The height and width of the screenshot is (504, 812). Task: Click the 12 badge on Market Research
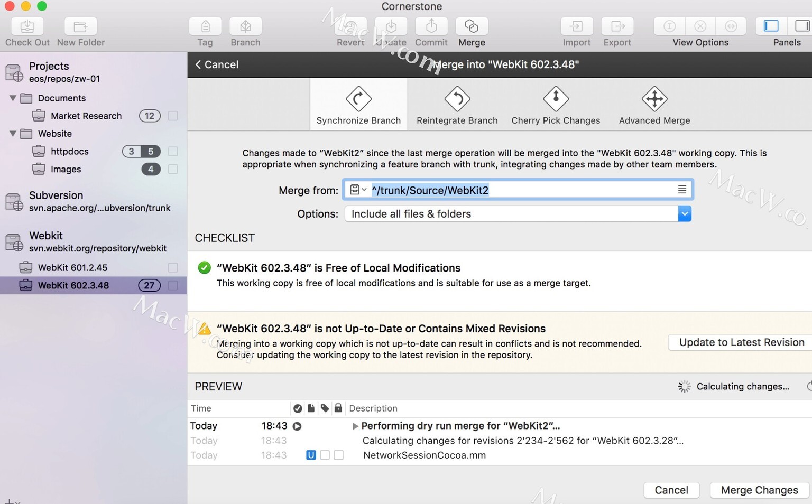150,116
